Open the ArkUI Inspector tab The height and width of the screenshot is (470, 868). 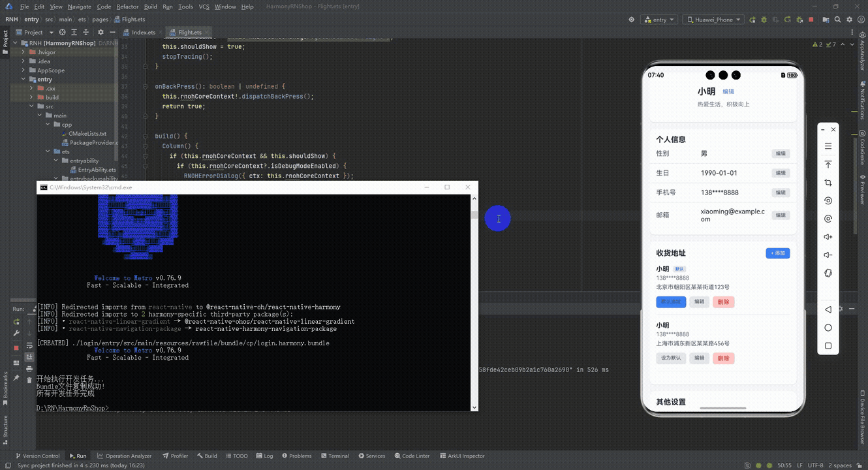[x=462, y=456]
